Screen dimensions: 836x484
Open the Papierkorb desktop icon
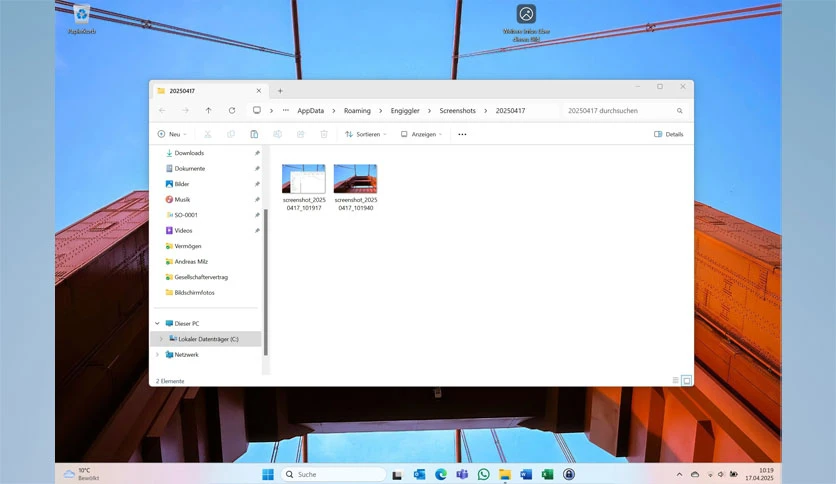[82, 19]
